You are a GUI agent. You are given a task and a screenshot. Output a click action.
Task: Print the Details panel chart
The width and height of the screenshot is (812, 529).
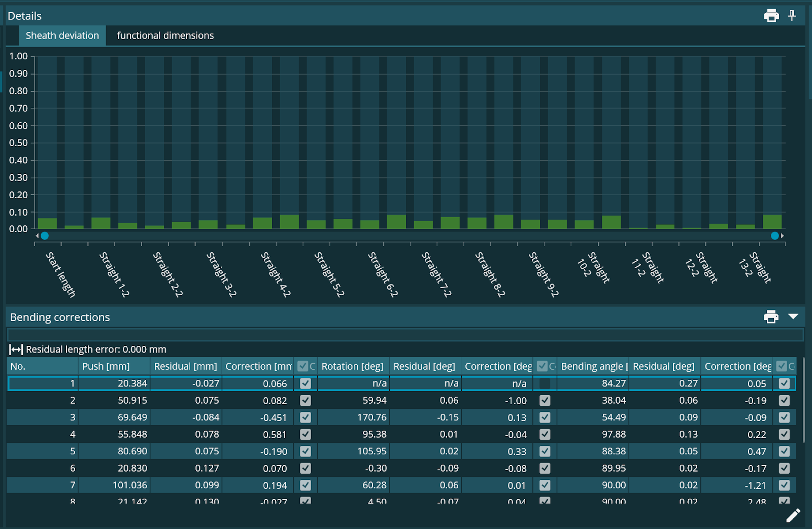[771, 16]
